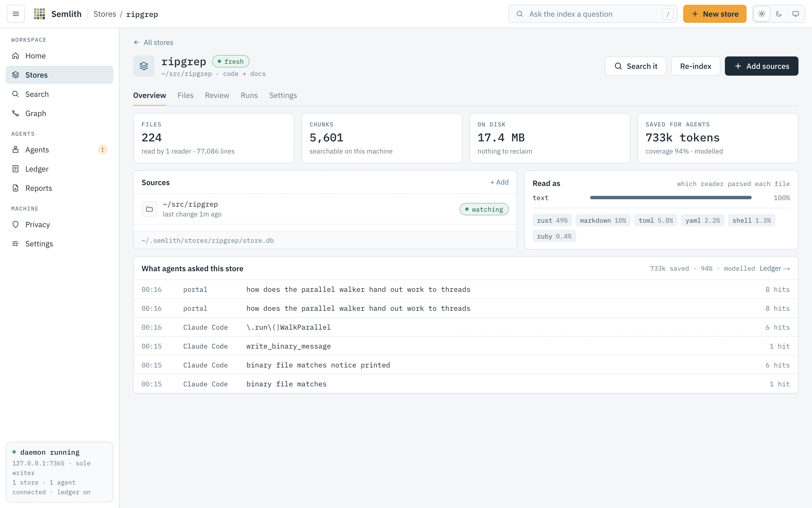Click Stores in the breadcrumb
The image size is (812, 508).
[105, 14]
